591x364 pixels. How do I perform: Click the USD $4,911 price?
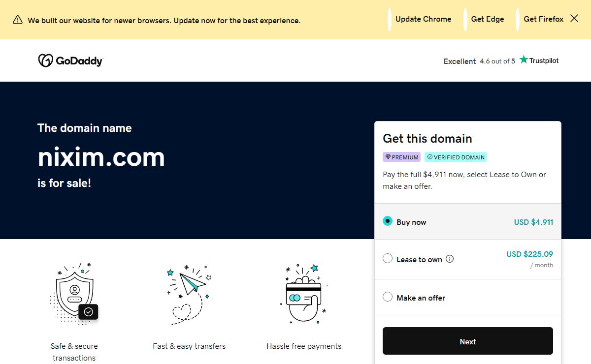pos(533,222)
